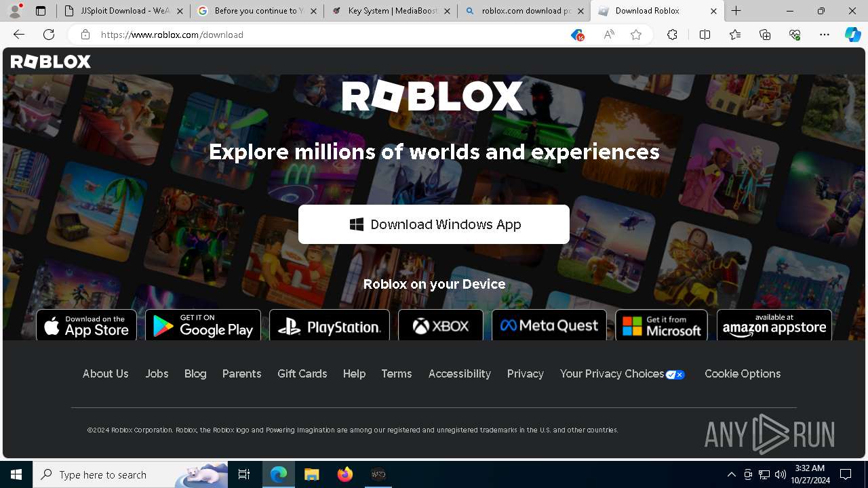Open the Privacy footer link
868x488 pixels.
pos(526,374)
